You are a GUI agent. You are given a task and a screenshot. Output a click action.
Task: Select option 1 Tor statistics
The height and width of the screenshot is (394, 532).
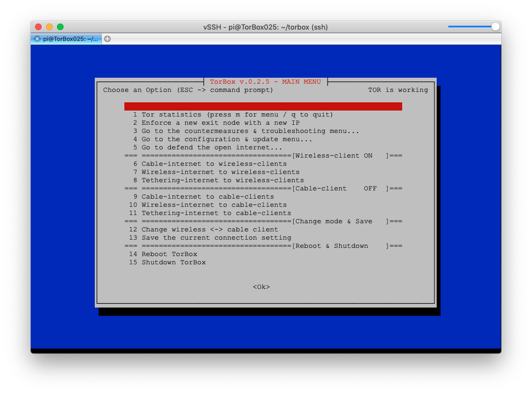click(263, 114)
